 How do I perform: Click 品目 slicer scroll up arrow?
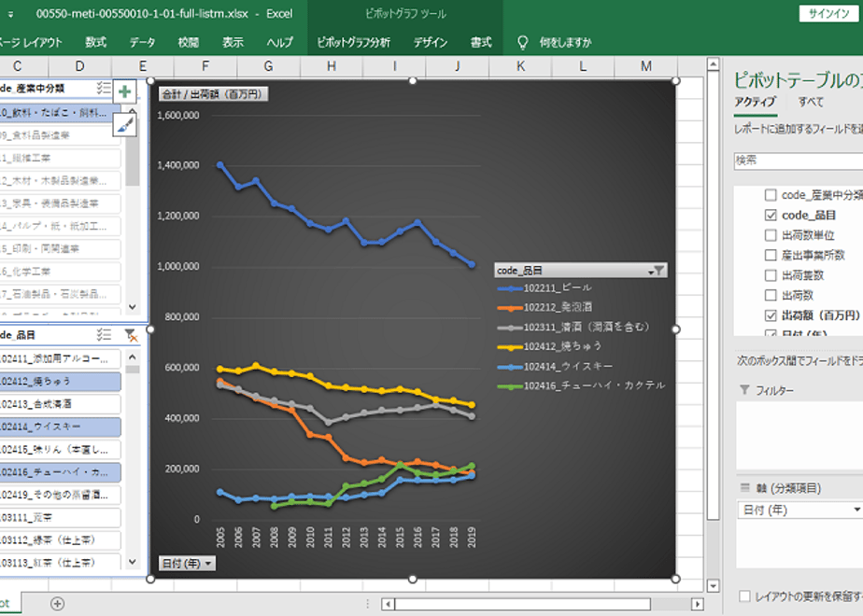click(x=132, y=357)
